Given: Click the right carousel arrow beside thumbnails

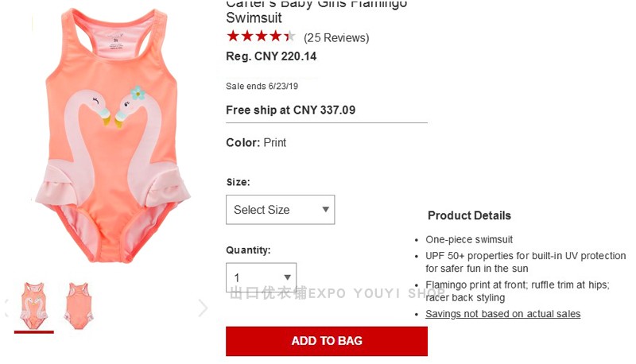Looking at the screenshot, I should point(204,308).
